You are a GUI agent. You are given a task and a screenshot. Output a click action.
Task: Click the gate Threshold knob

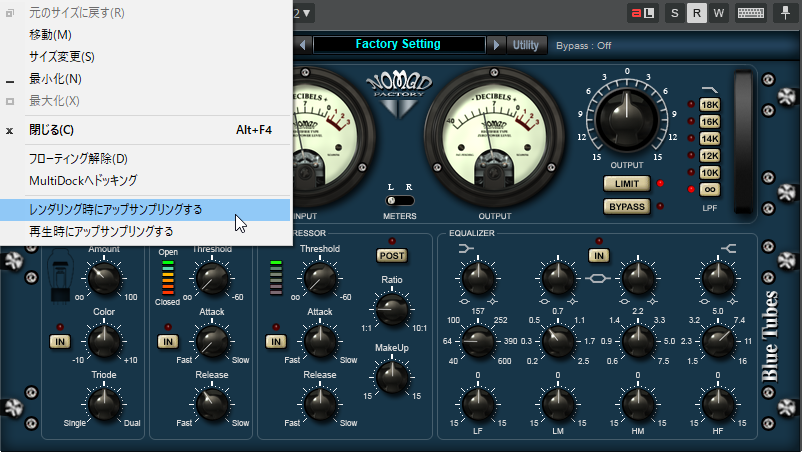[x=212, y=278]
